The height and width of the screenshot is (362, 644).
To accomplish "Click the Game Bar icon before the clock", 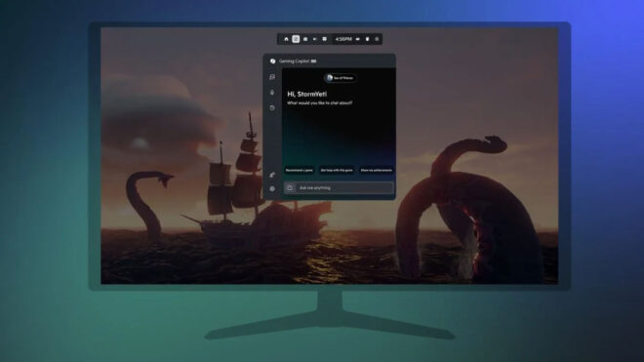I will (x=325, y=39).
